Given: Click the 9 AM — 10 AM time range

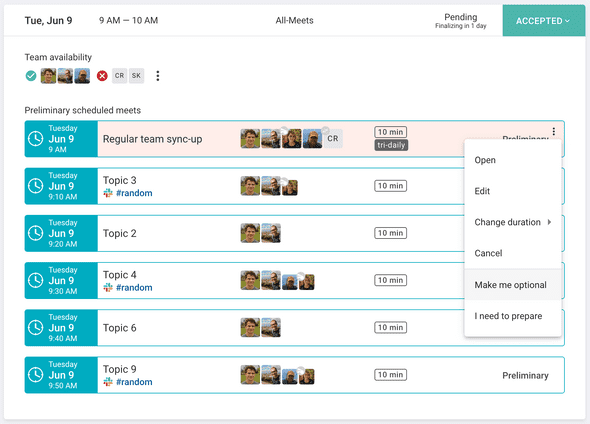Looking at the screenshot, I should [128, 20].
